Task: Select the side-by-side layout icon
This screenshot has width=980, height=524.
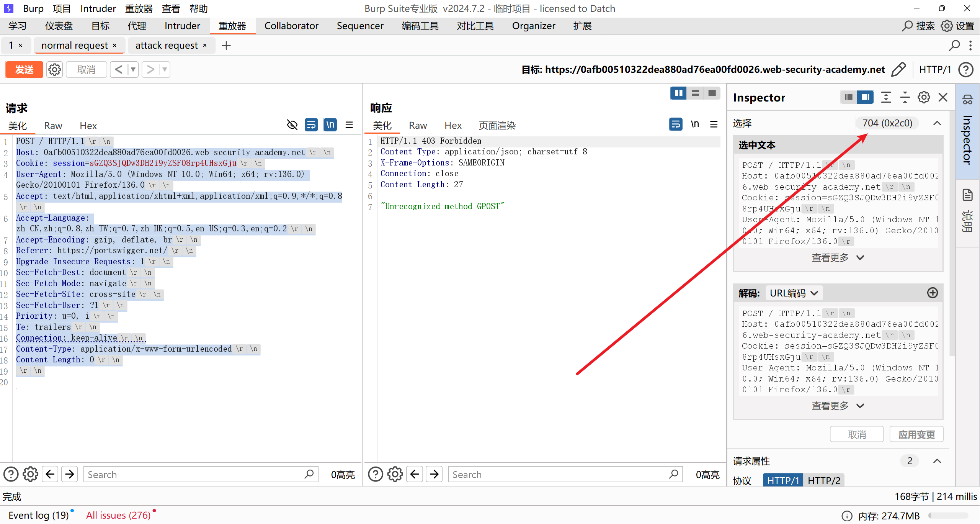Action: [x=678, y=93]
